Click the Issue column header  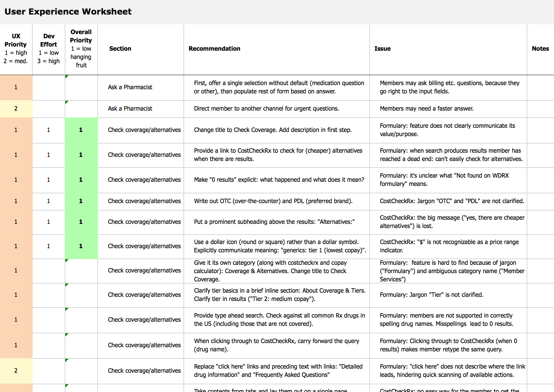click(x=382, y=49)
